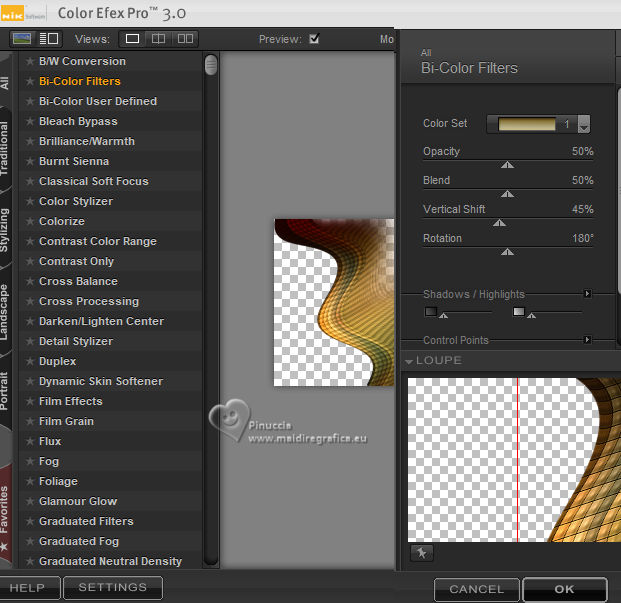Screen dimensions: 621x603
Task: Favorite star for Glamour Glow
Action: pyautogui.click(x=30, y=501)
